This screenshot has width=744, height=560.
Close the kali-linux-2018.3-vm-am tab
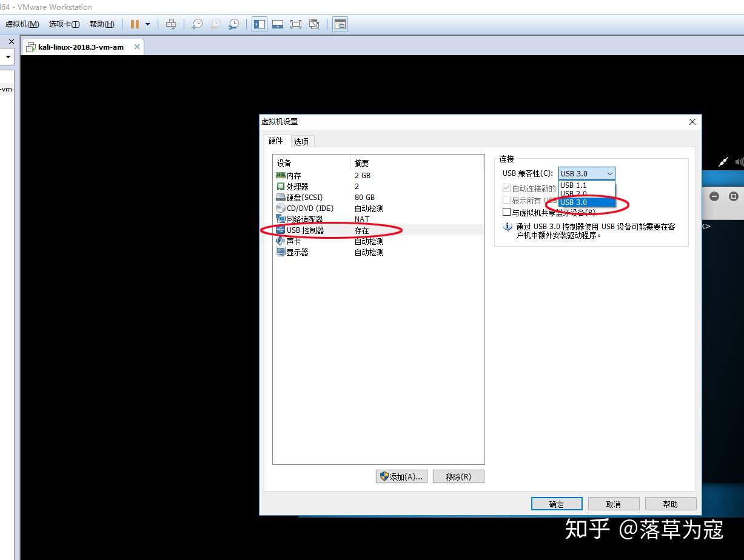click(137, 47)
